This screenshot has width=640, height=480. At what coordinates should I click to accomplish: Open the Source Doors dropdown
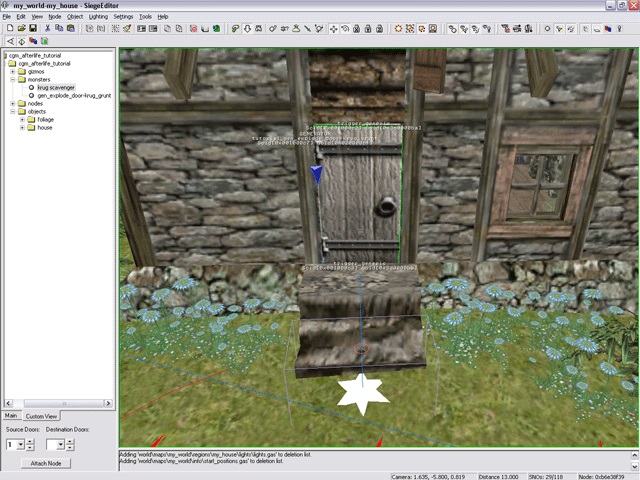(x=20, y=444)
